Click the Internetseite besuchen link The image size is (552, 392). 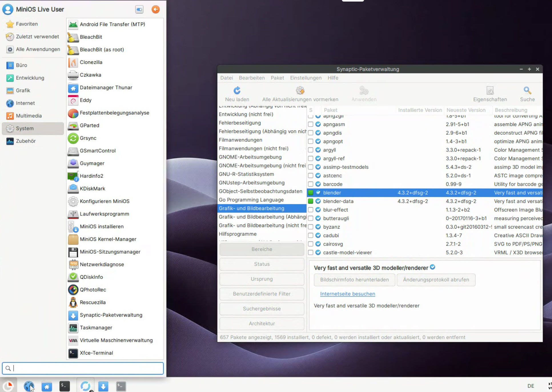(347, 294)
